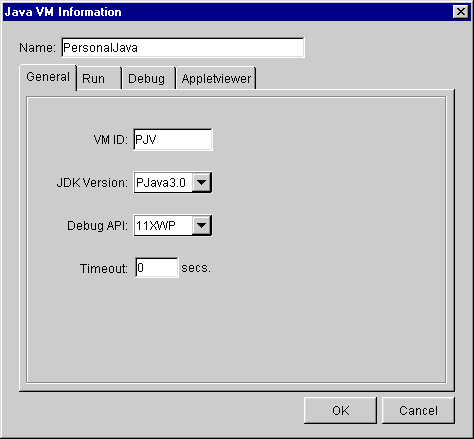Open the Debug tab
The width and height of the screenshot is (474, 439).
click(149, 79)
